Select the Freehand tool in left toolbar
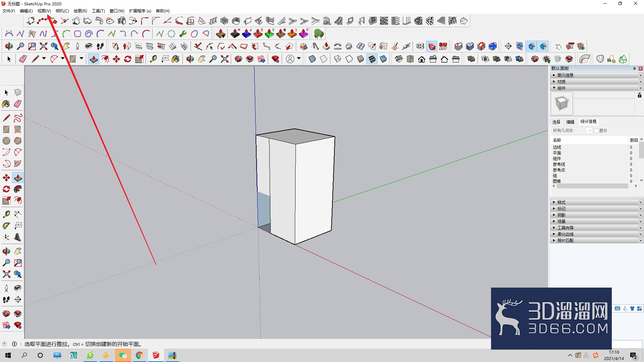Screen dimensions: 644x362 tap(18, 118)
